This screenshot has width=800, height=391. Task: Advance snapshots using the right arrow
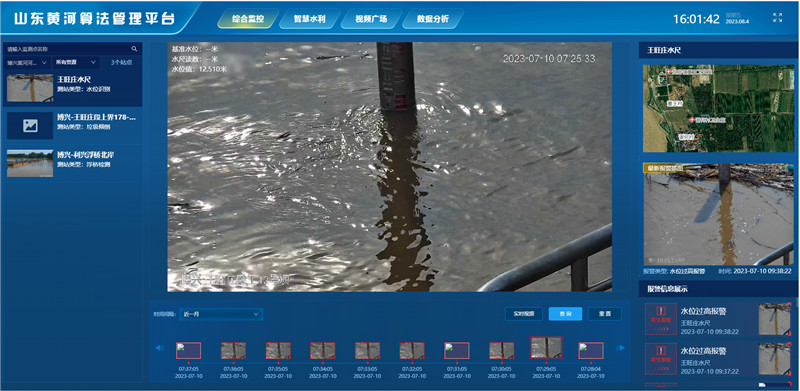point(621,348)
